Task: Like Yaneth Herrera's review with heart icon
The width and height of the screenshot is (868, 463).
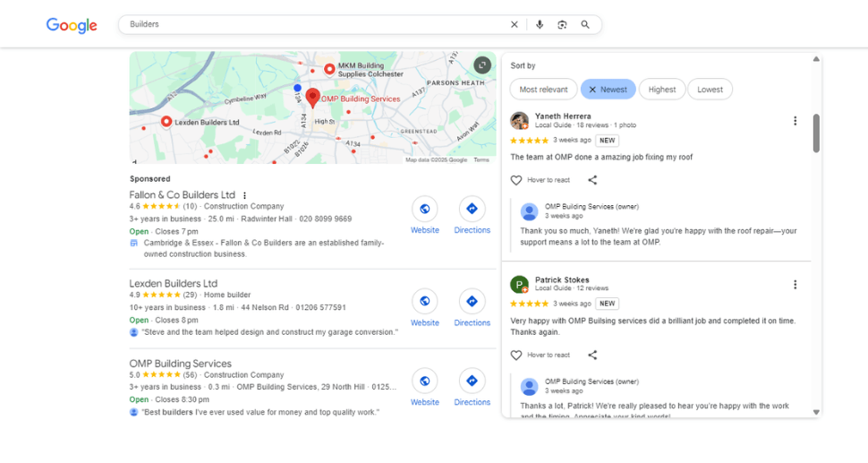Action: pyautogui.click(x=516, y=180)
